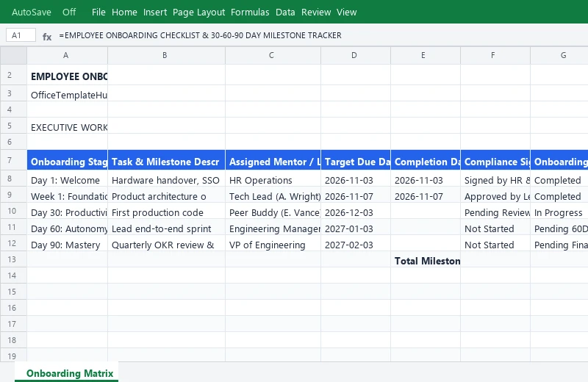Click the Total Mileston cell
This screenshot has height=382, width=588.
426,261
